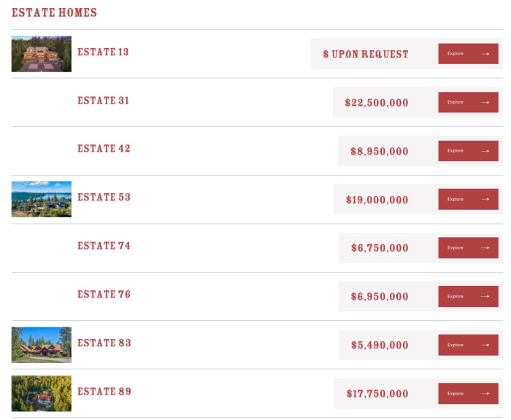This screenshot has width=511, height=420.
Task: Click the arrow icon in Estate 13's Explore button
Action: click(485, 54)
